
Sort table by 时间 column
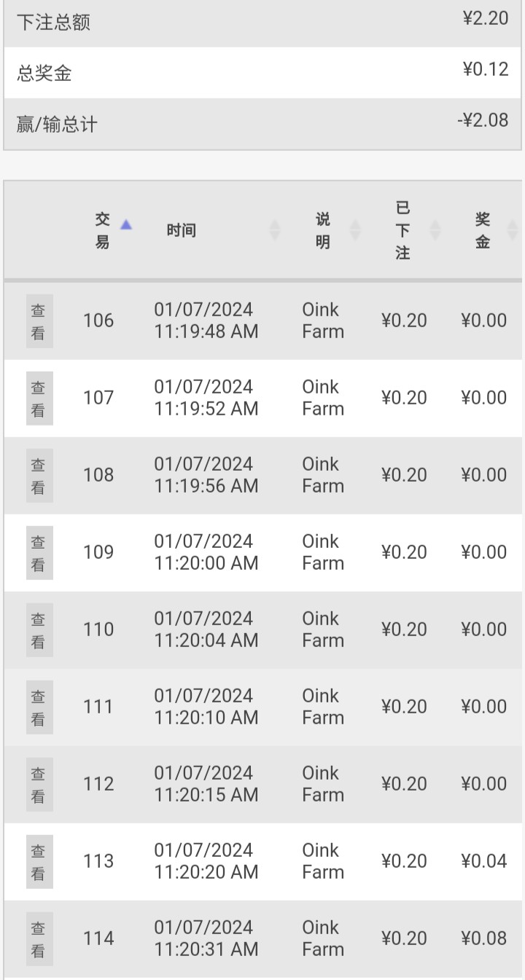coord(275,230)
